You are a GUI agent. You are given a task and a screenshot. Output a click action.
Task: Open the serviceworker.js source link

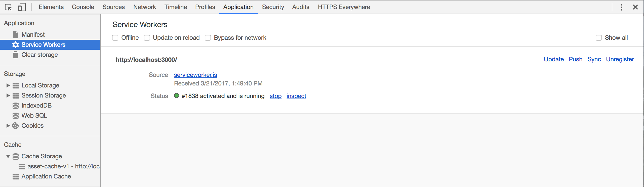[195, 75]
